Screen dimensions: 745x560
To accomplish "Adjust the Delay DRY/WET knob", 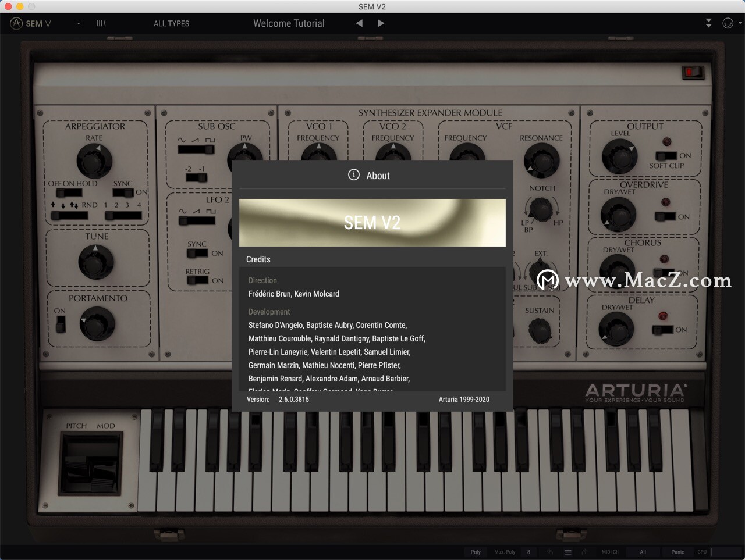I will (x=616, y=329).
